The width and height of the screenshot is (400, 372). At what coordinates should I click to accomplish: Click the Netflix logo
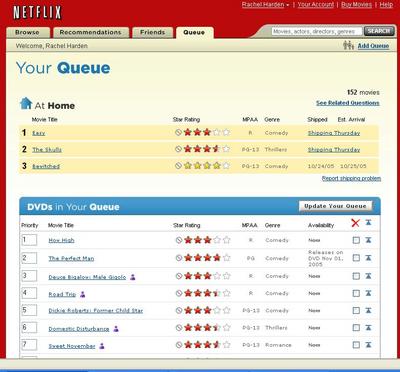[x=37, y=13]
